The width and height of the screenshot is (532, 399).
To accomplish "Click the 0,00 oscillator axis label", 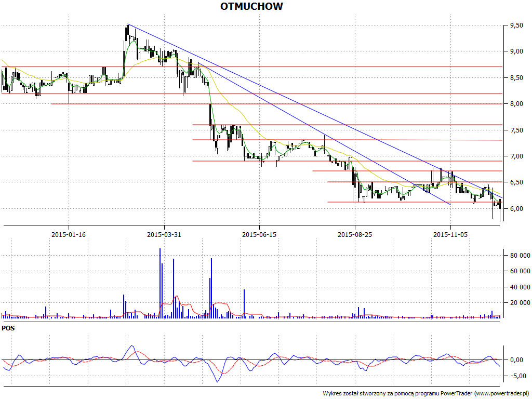I will pos(516,360).
